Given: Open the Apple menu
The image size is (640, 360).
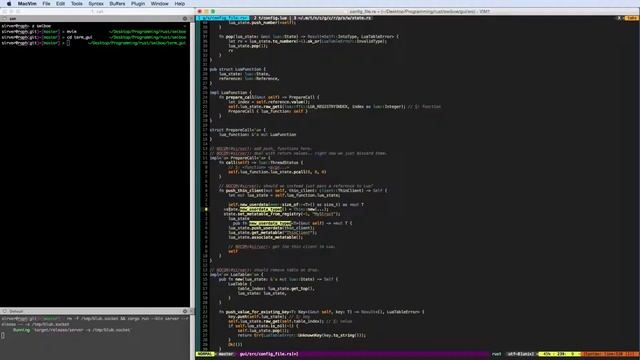Looking at the screenshot, I should coord(9,4).
